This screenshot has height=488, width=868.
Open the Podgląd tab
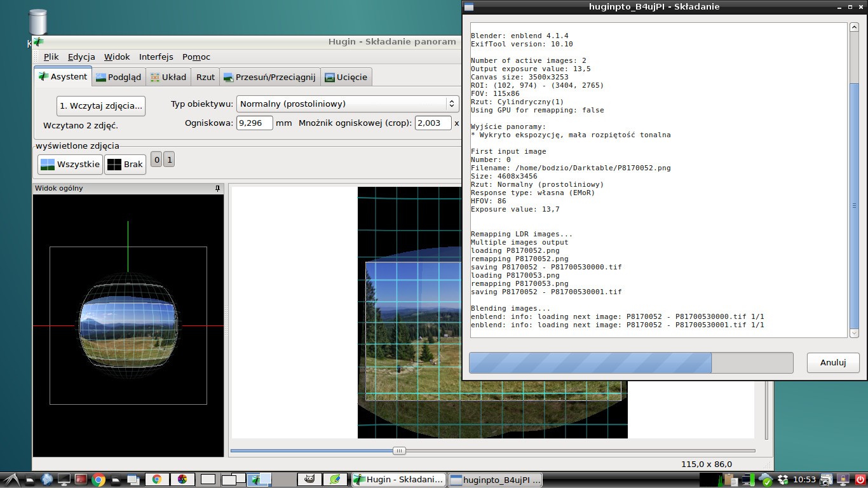[x=118, y=77]
